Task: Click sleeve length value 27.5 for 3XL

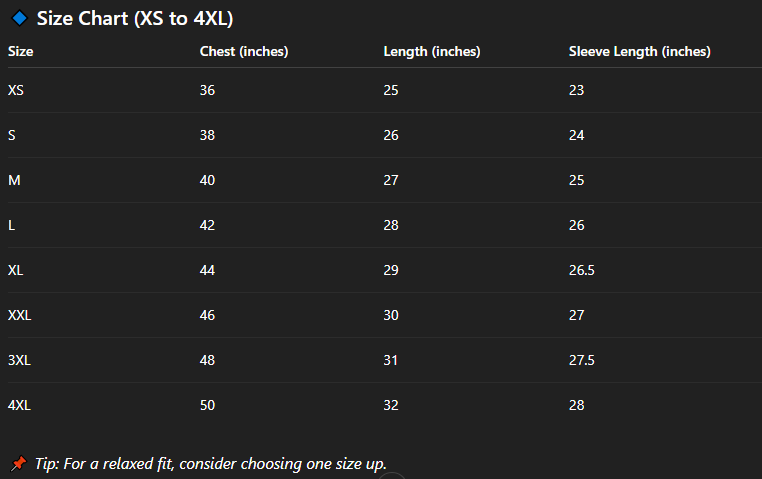Action: click(x=583, y=360)
